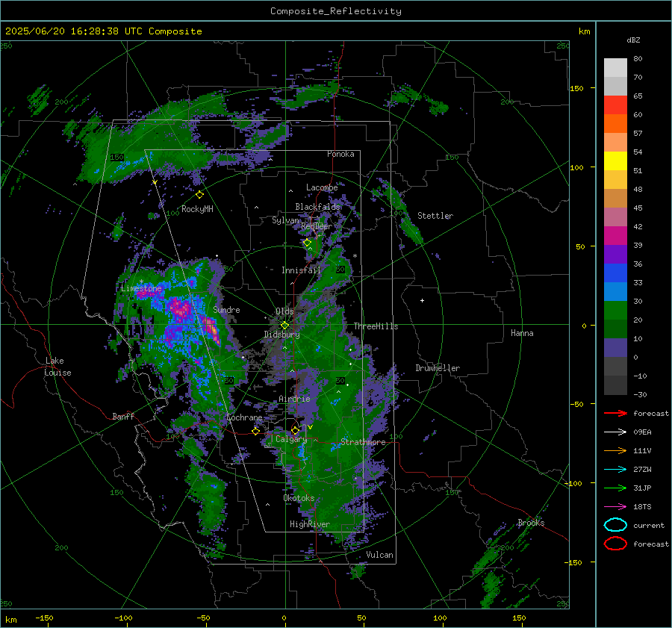Click the asterisk marker above Limestone label

click(x=141, y=282)
